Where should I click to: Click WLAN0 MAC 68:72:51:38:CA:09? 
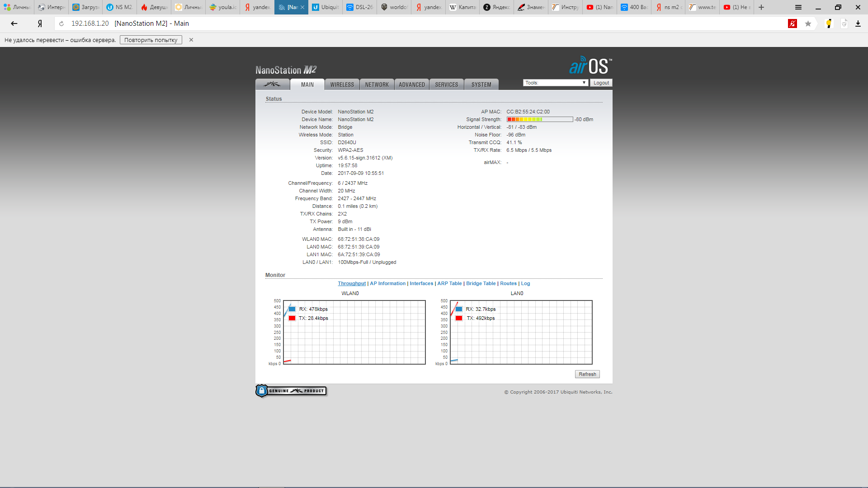point(359,239)
